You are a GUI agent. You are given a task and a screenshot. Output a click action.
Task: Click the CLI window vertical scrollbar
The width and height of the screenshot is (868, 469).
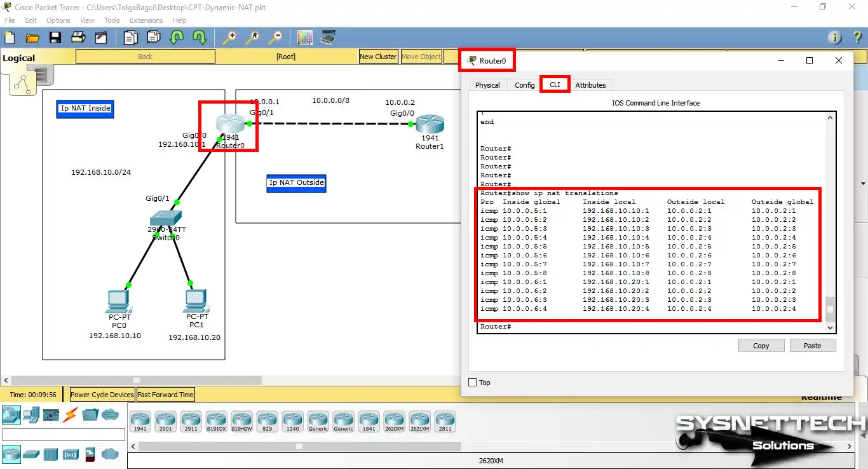(829, 311)
